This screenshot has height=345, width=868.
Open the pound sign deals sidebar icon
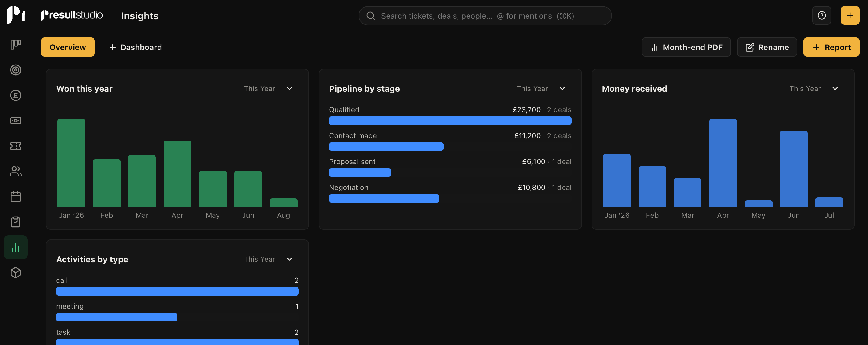(15, 95)
